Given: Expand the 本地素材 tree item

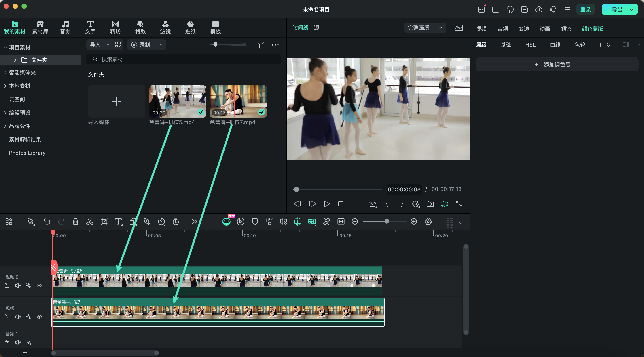Looking at the screenshot, I should [x=5, y=86].
